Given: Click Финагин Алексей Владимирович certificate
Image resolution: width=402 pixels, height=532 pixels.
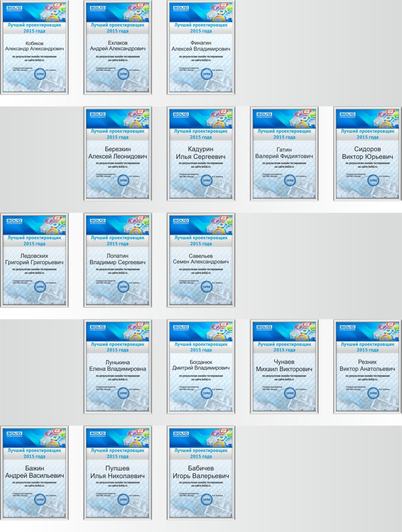Looking at the screenshot, I should [x=201, y=47].
